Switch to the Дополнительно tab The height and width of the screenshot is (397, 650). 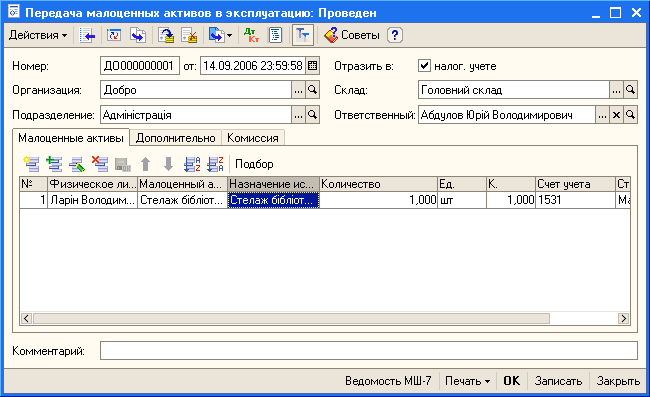[x=175, y=138]
